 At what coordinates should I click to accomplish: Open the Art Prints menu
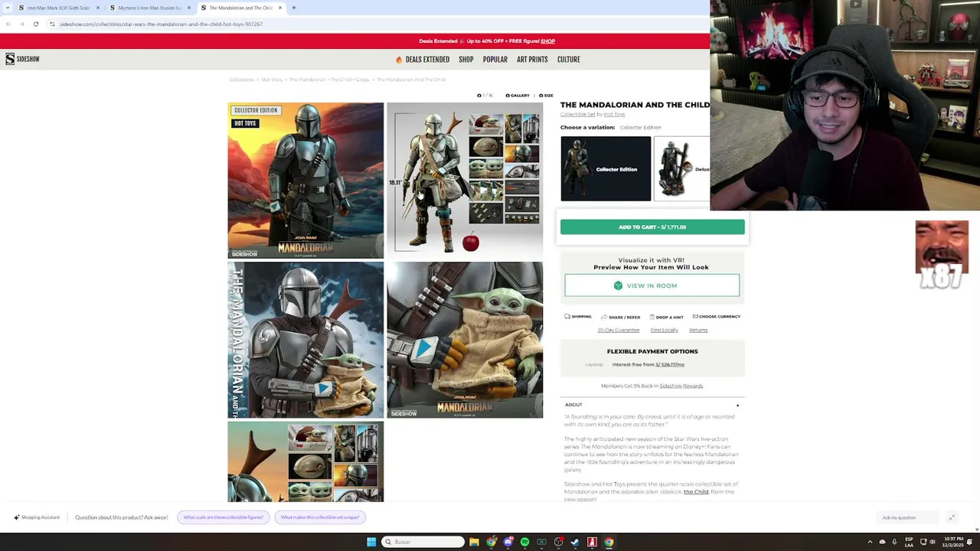pos(532,60)
